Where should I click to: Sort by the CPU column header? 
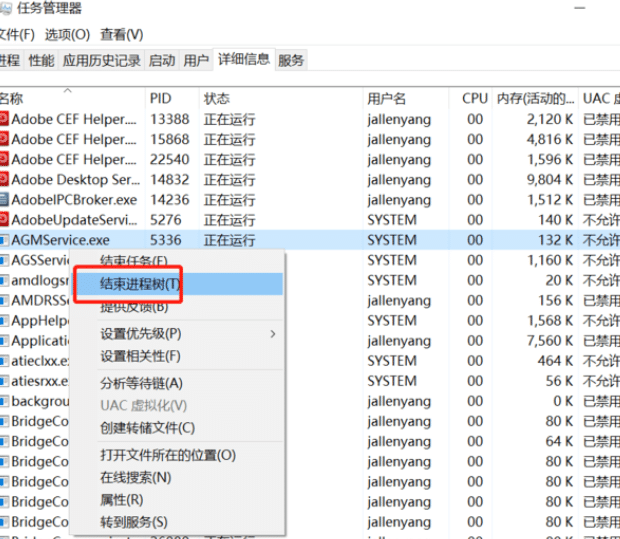click(x=471, y=98)
